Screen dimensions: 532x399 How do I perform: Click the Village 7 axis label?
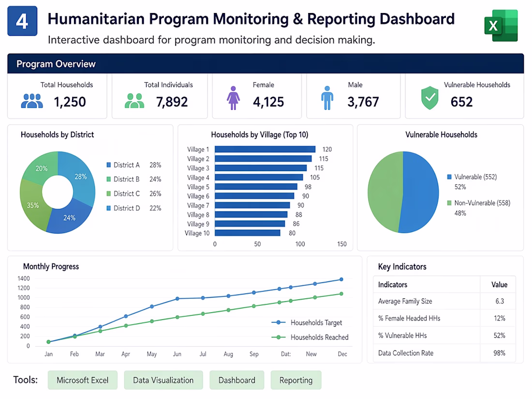(198, 206)
